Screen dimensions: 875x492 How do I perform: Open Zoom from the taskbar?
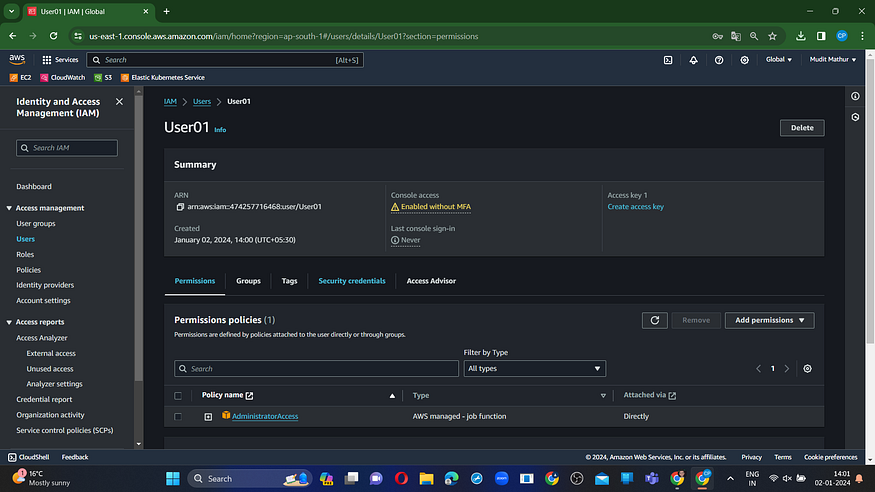point(502,479)
